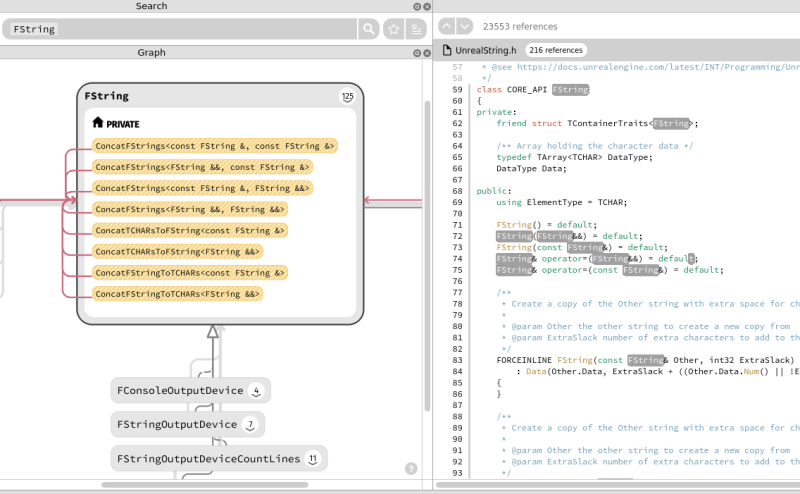Viewport: 800px width, 494px height.
Task: Click the 216 references badge
Action: point(555,50)
